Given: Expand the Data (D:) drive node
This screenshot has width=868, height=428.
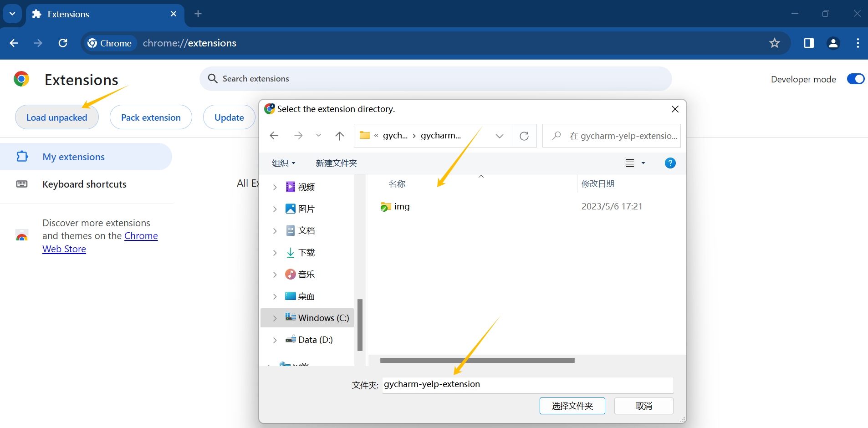Looking at the screenshot, I should pyautogui.click(x=275, y=340).
